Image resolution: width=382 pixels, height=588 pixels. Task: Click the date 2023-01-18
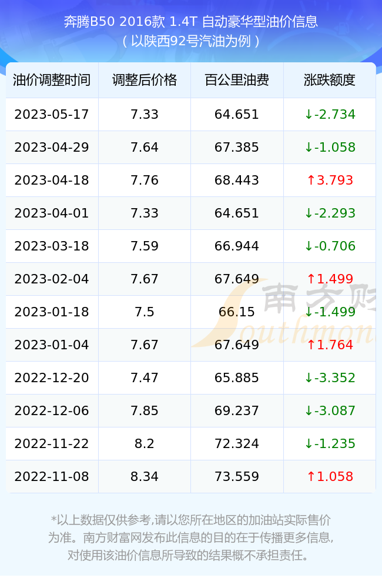point(52,312)
